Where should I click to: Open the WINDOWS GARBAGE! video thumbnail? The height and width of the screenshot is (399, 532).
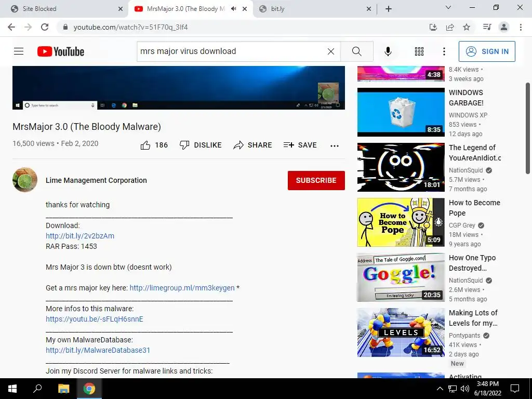401,112
